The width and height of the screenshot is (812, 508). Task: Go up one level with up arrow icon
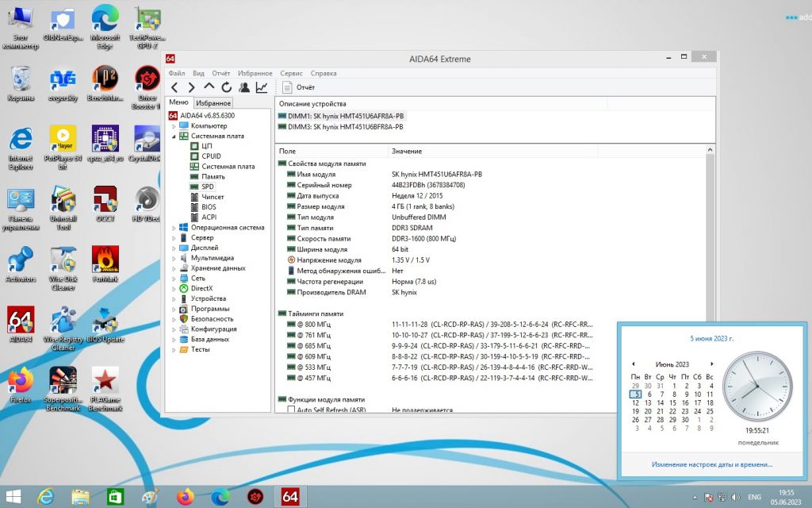pyautogui.click(x=209, y=87)
